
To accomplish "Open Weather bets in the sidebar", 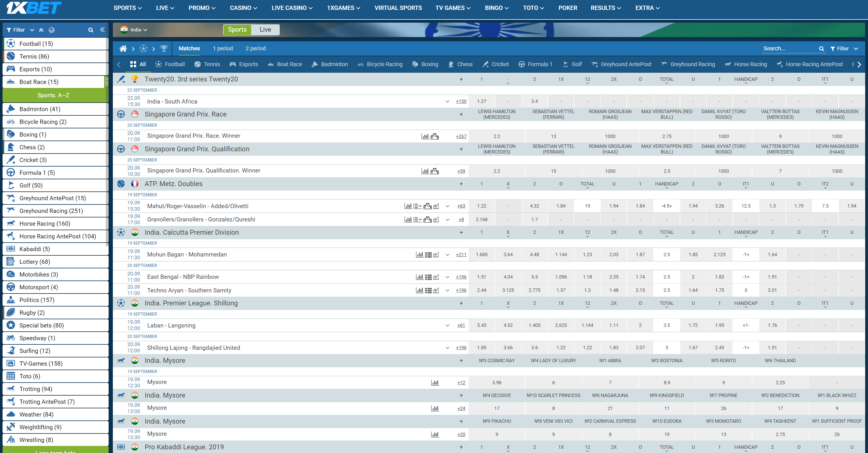I will pos(56,414).
